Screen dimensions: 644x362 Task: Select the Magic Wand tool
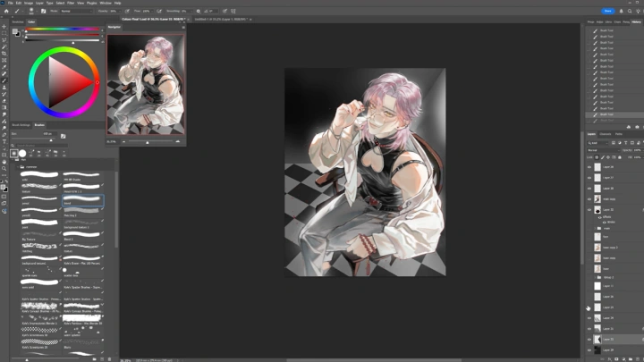pos(4,46)
